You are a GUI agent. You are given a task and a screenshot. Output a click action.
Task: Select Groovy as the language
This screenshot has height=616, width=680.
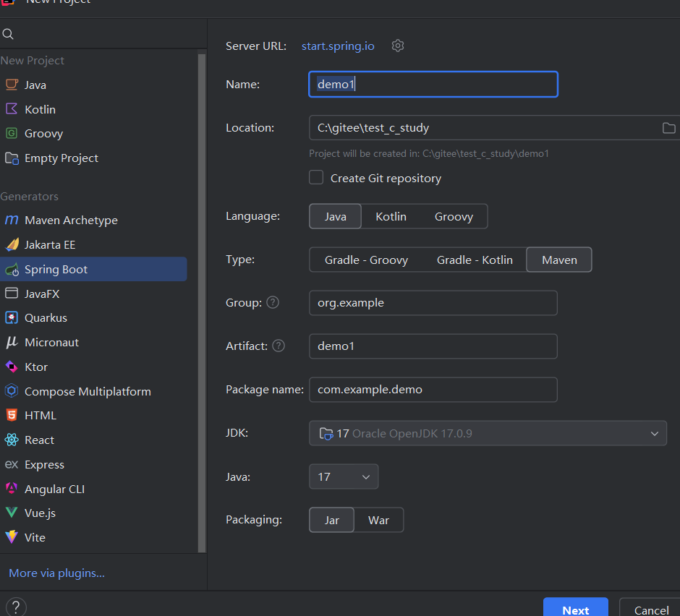point(454,216)
